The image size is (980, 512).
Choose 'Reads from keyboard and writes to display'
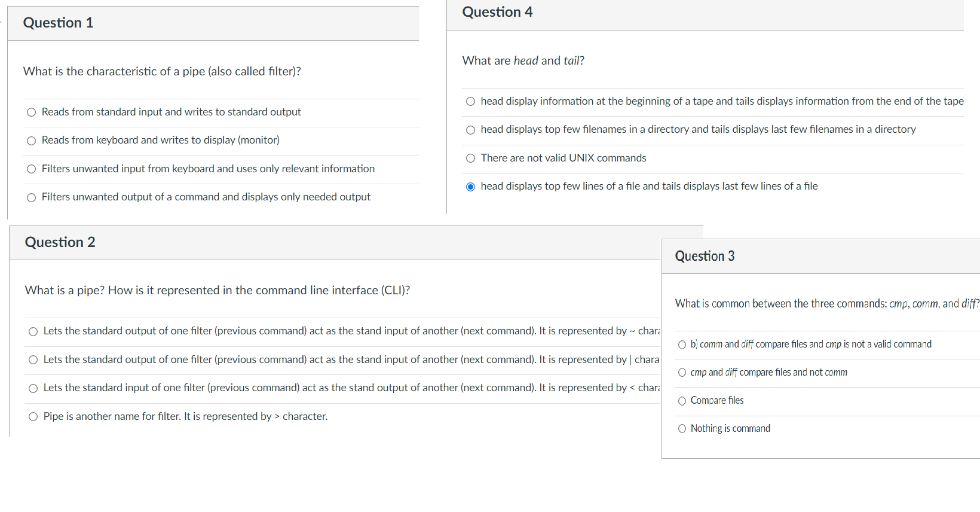[32, 141]
